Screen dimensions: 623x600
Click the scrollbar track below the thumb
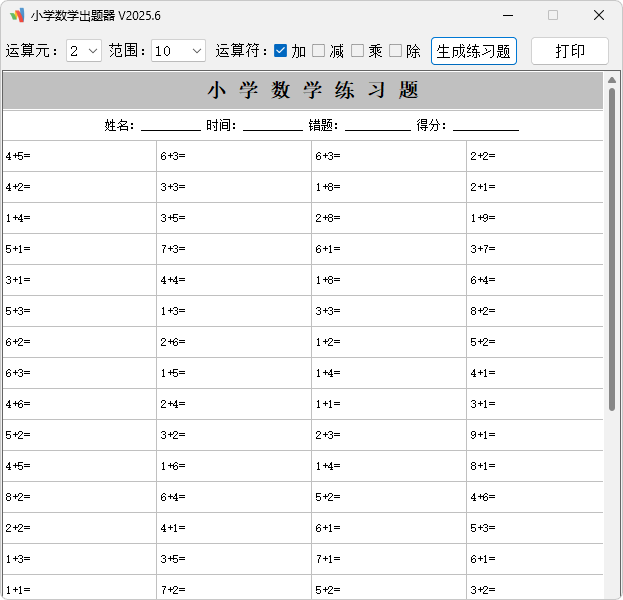[x=612, y=505]
